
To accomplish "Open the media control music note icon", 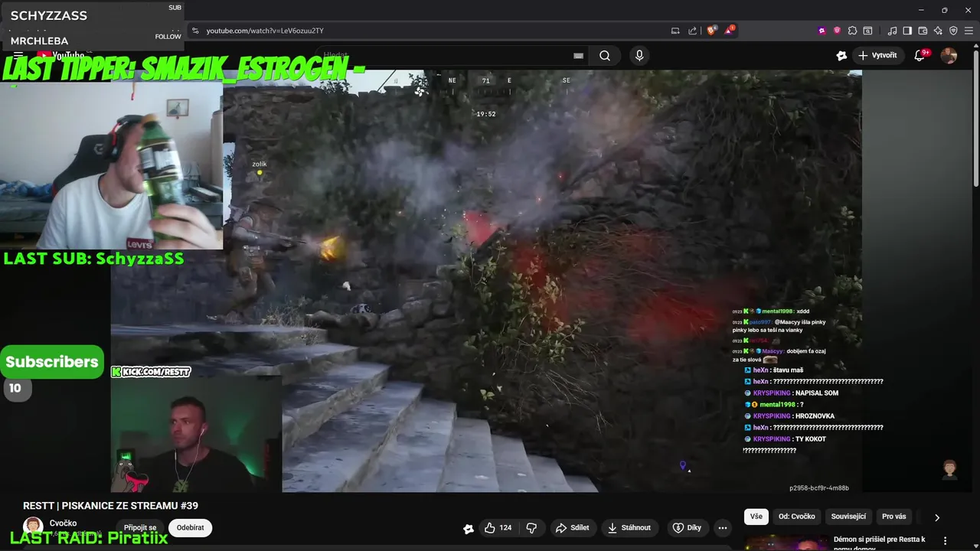I will pyautogui.click(x=892, y=31).
